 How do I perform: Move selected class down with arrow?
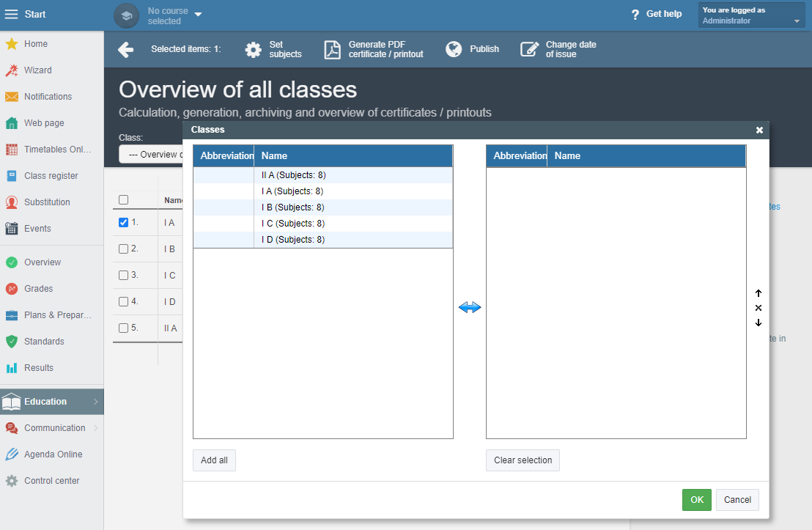pyautogui.click(x=759, y=323)
